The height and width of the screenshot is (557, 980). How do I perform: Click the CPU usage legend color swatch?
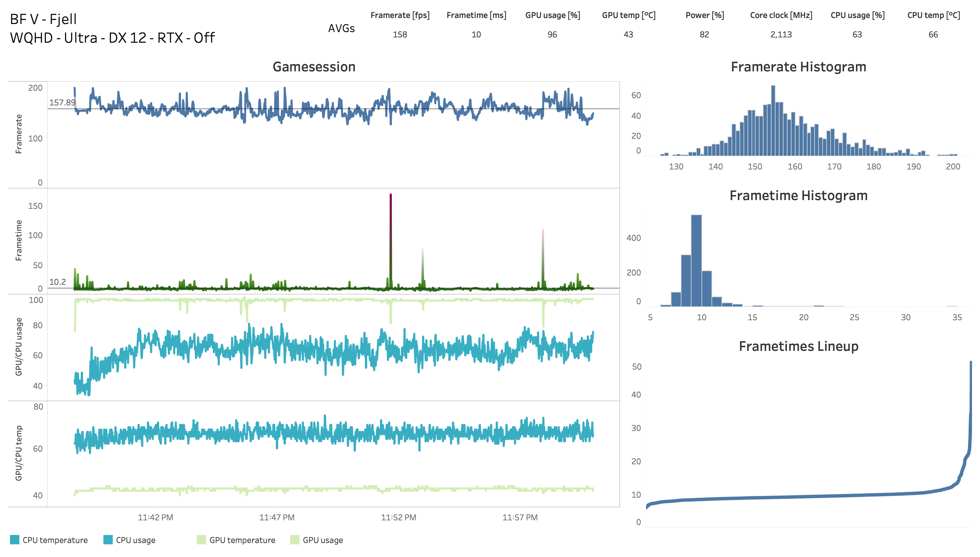108,539
